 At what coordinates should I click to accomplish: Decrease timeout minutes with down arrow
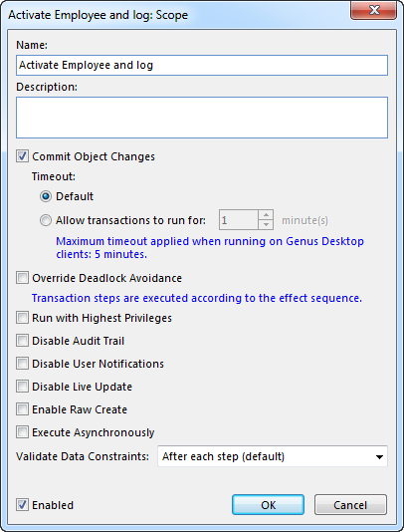tap(266, 224)
